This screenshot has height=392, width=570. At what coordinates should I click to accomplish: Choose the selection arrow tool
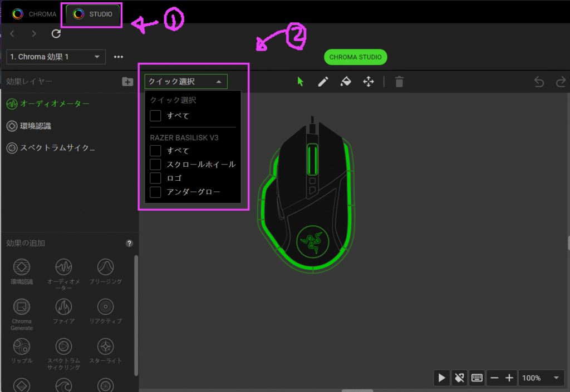[300, 82]
